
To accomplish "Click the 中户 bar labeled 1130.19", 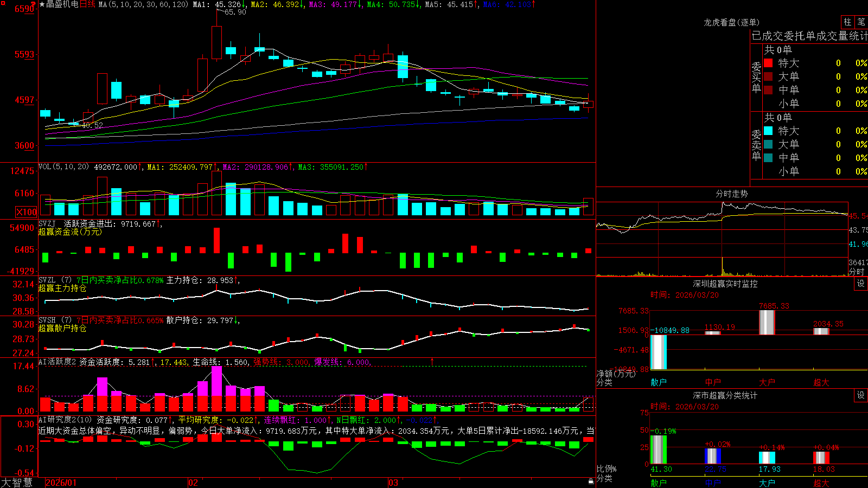I will click(712, 333).
